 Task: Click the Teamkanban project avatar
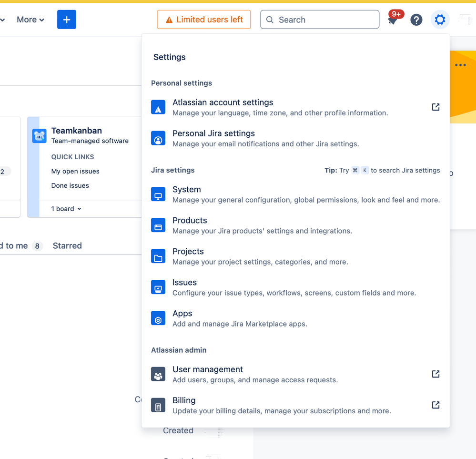(39, 136)
